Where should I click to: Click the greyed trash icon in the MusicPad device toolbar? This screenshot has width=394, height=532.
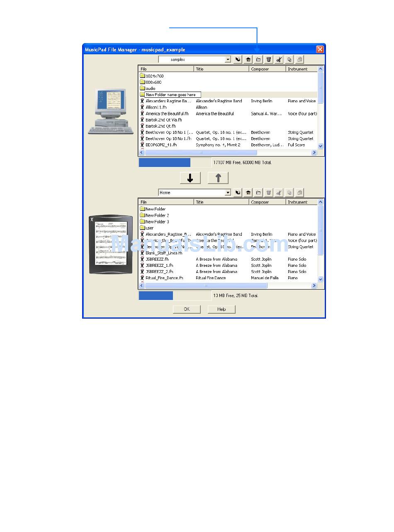(x=269, y=193)
